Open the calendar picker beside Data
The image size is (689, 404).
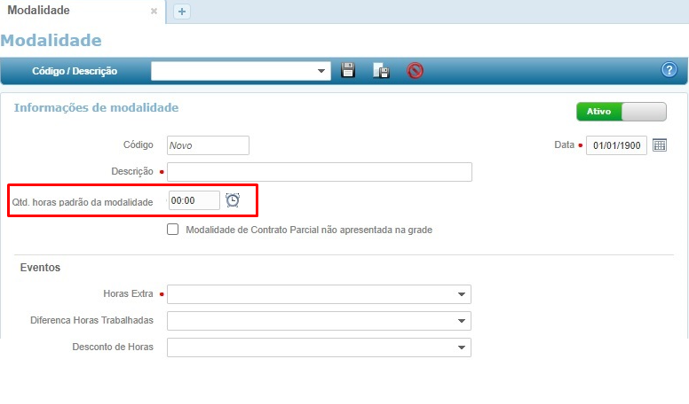tap(659, 145)
